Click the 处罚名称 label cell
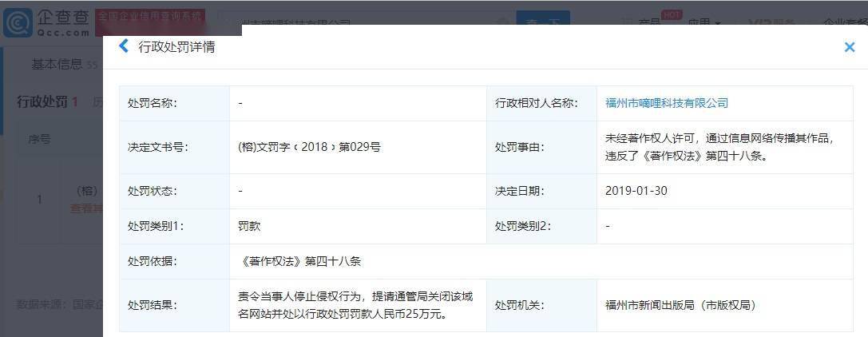Viewport: 868px width, 337px height. coord(174,103)
